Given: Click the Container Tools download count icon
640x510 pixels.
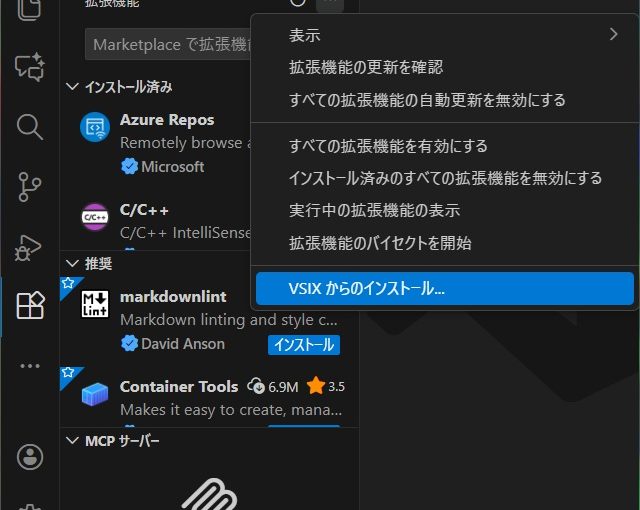Looking at the screenshot, I should 256,386.
